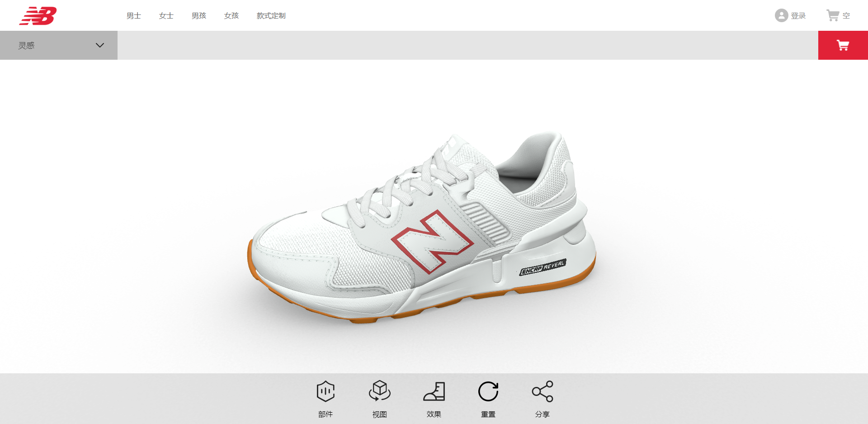
Task: Open the 效果 shoe effect icon
Action: point(434,391)
